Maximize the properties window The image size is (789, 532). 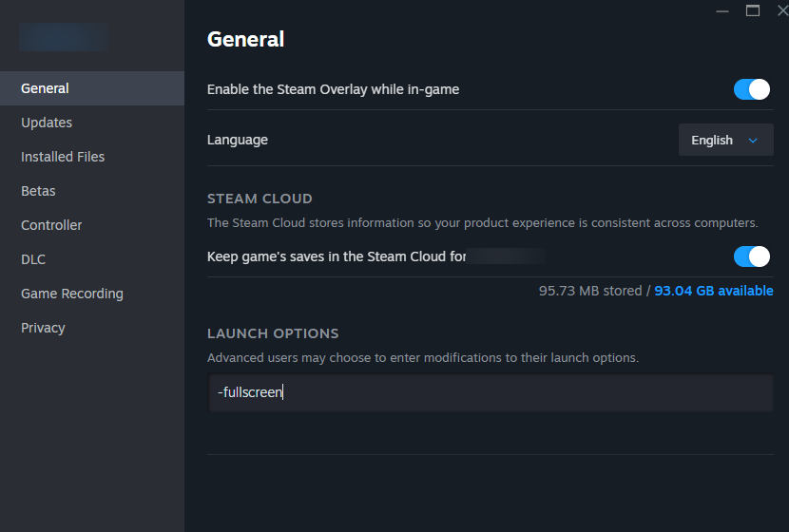click(x=753, y=10)
